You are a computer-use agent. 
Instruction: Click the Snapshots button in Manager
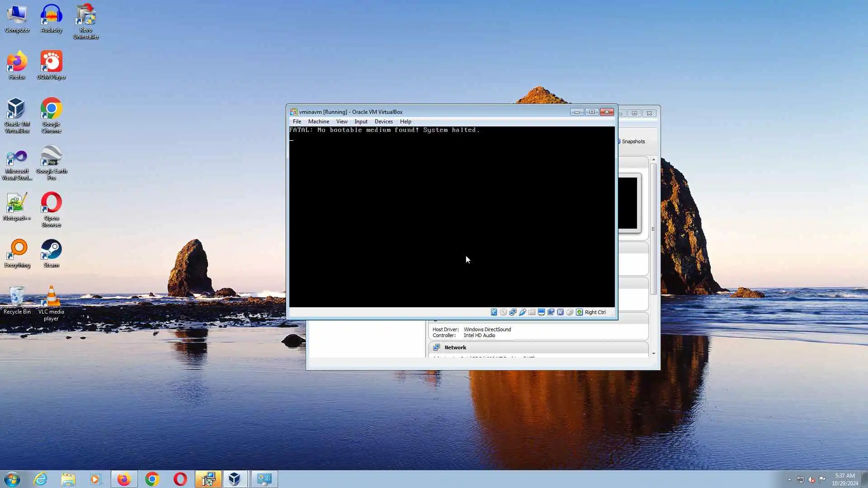[x=632, y=141]
